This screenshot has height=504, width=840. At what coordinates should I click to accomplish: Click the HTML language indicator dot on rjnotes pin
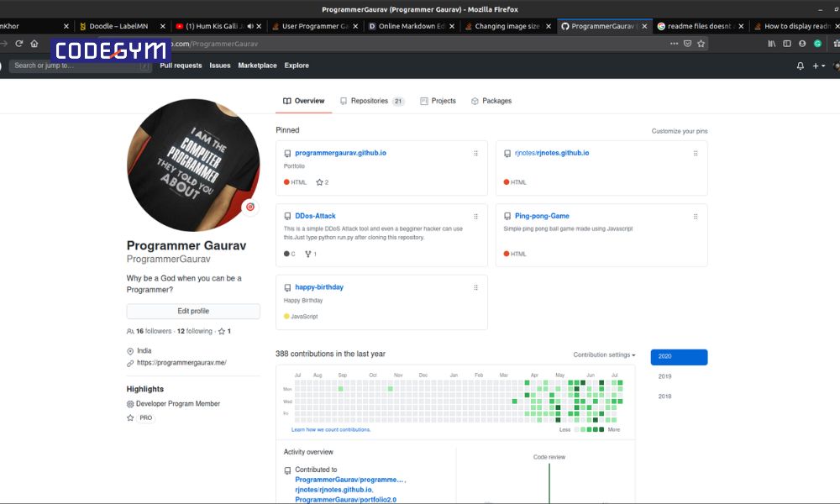(x=508, y=181)
